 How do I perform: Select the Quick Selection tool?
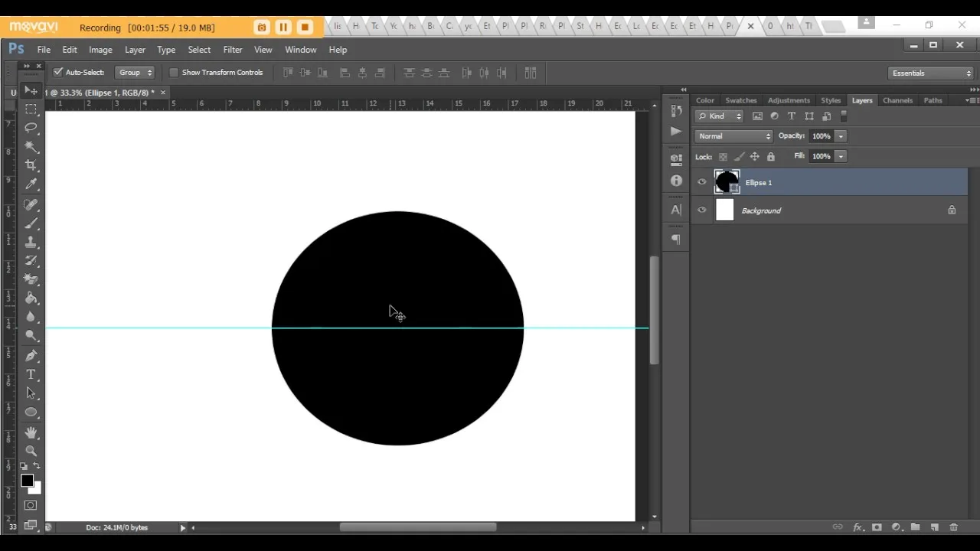pyautogui.click(x=31, y=146)
